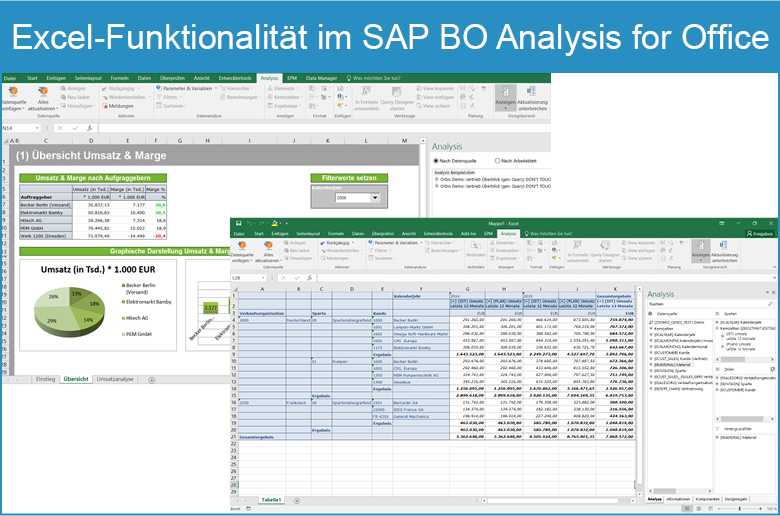The image size is (780, 516).
Task: Open the Analysis pane options dropdown arrow
Action: click(767, 293)
